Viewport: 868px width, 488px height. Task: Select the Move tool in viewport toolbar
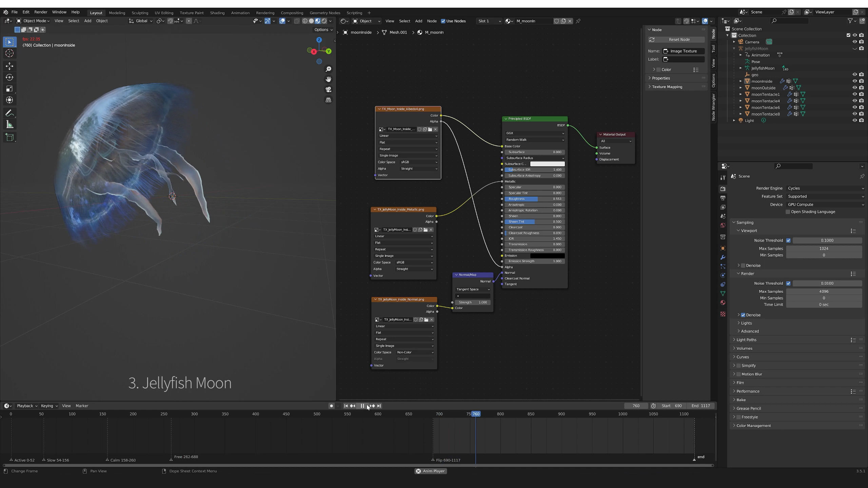click(9, 66)
